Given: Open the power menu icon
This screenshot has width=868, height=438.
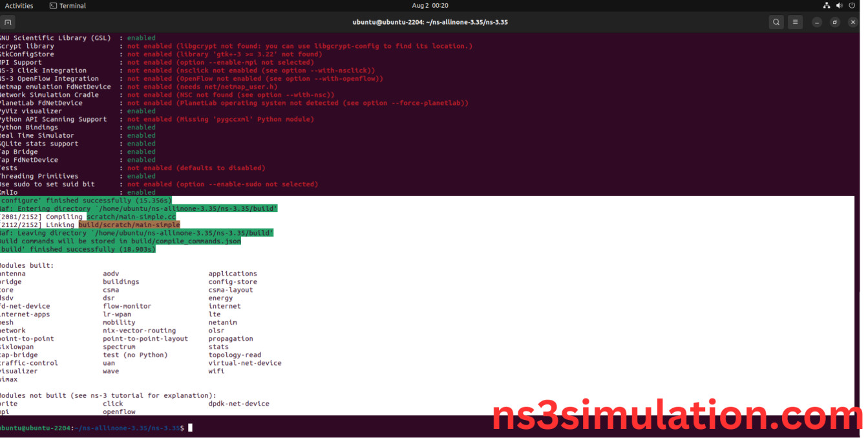Looking at the screenshot, I should pyautogui.click(x=852, y=6).
